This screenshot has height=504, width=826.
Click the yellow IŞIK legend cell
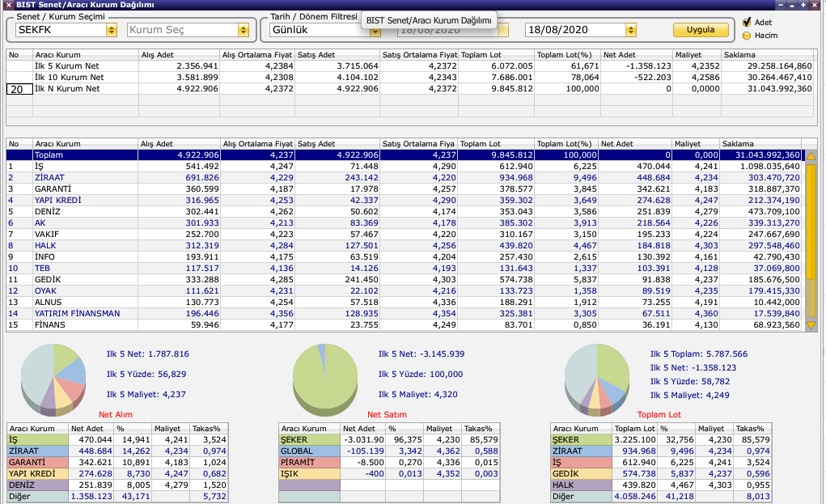click(310, 474)
